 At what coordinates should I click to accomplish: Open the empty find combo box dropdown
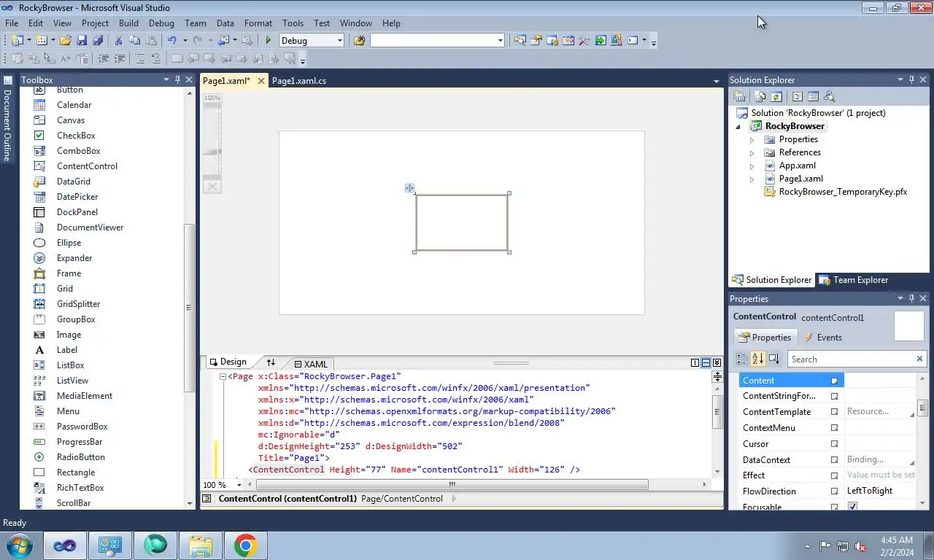(x=500, y=41)
